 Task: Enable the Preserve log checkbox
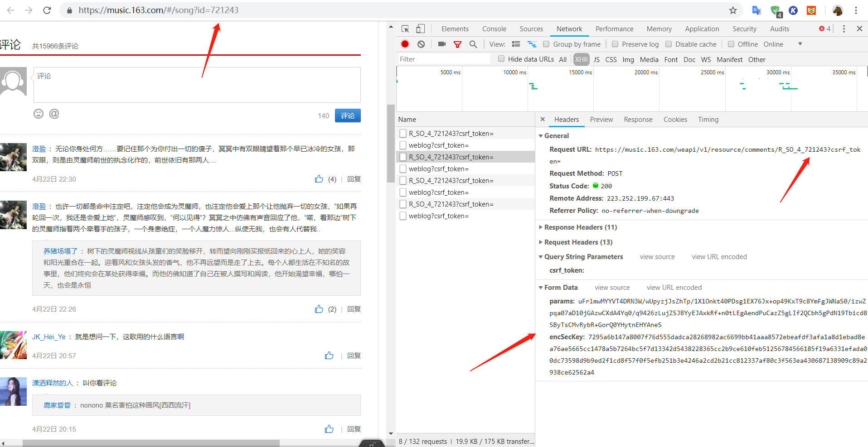615,44
